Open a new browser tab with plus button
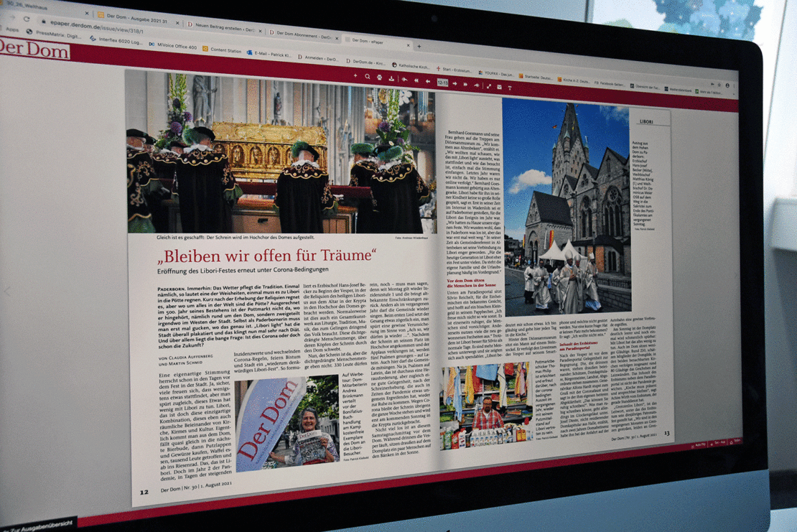797x532 pixels. point(419,45)
